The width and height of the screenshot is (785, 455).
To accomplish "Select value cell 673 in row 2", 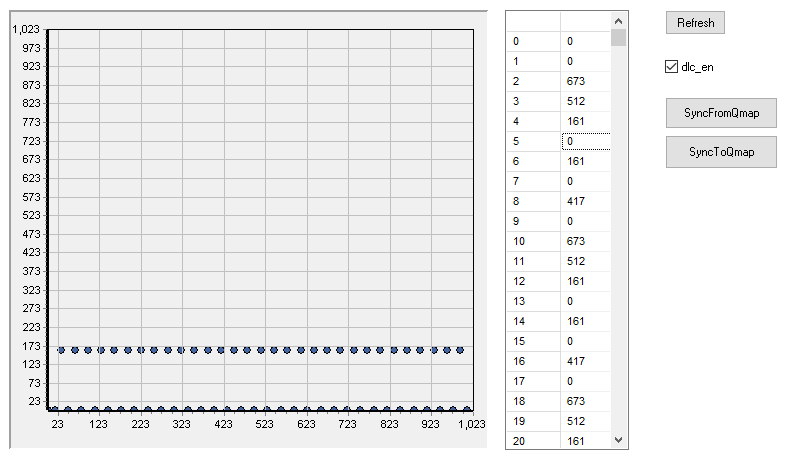I will (586, 81).
